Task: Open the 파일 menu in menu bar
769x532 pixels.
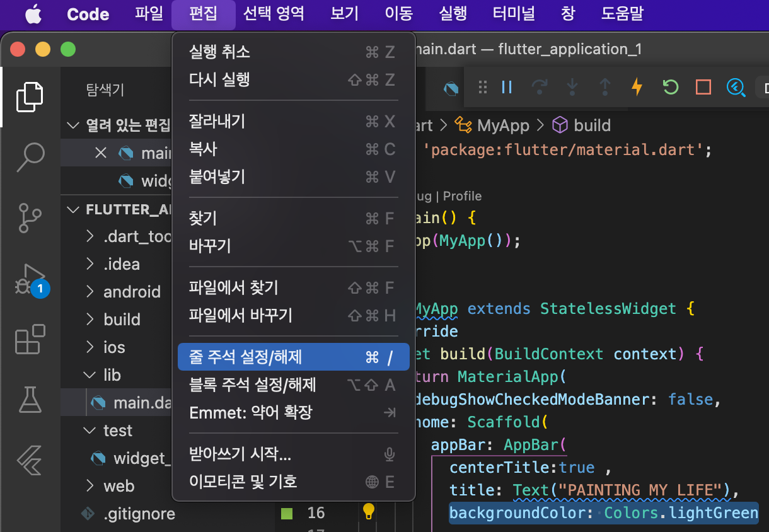Action: pyautogui.click(x=149, y=14)
